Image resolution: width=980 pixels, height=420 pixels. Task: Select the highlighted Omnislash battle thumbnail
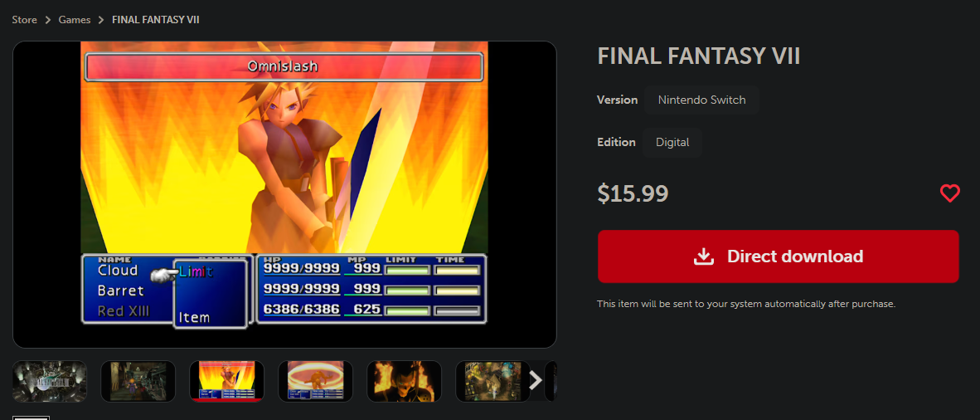tap(227, 381)
